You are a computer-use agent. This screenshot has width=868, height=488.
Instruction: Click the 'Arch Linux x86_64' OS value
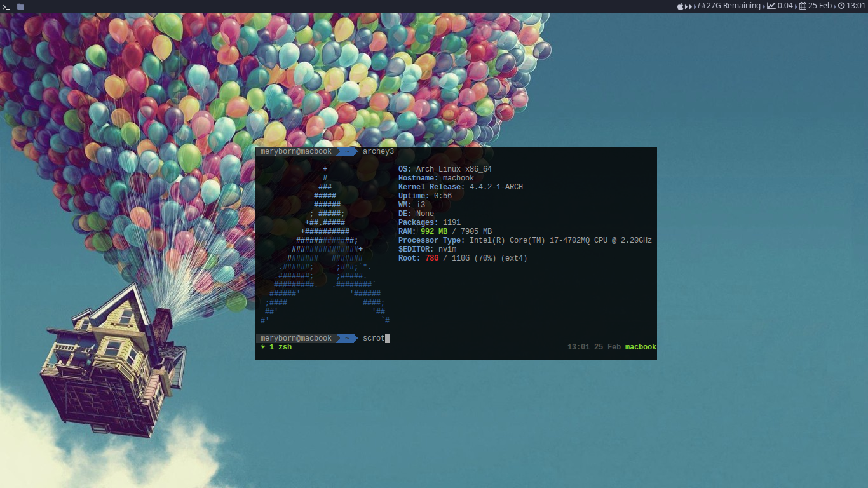tap(454, 170)
